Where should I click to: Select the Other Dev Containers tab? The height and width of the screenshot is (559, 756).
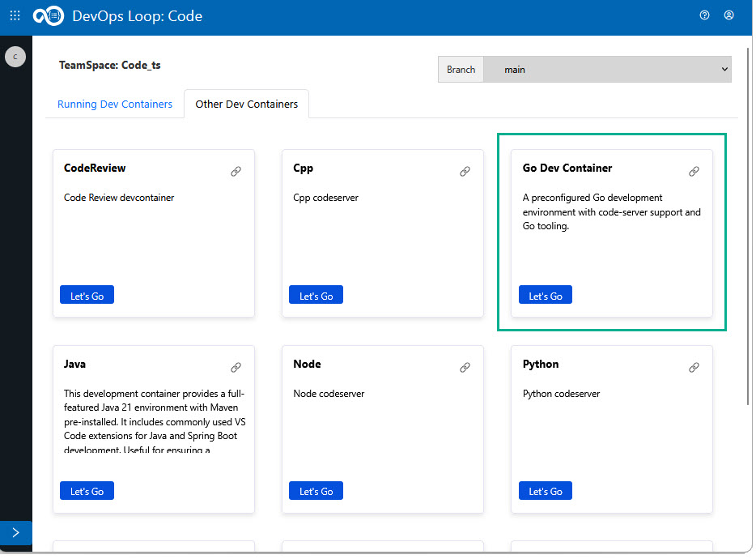(246, 105)
